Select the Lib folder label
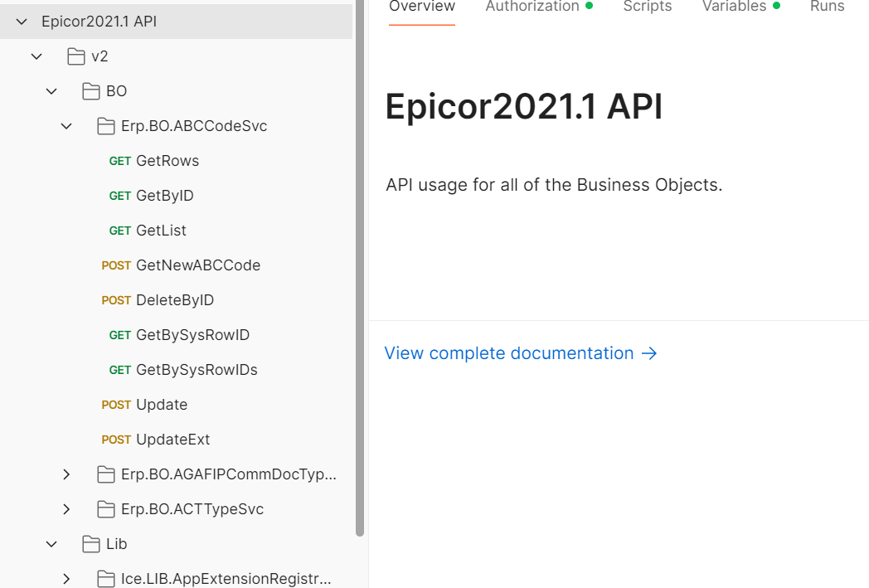Image resolution: width=869 pixels, height=588 pixels. pyautogui.click(x=116, y=544)
